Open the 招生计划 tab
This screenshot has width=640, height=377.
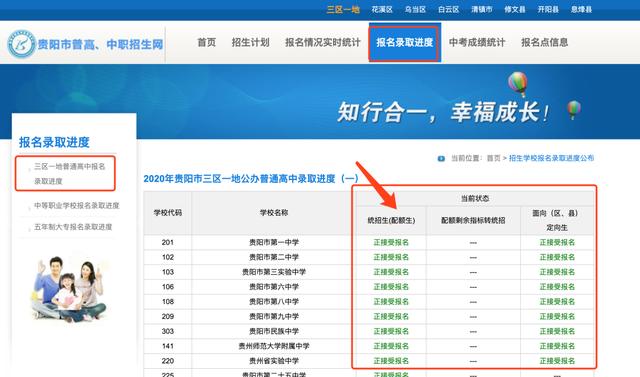click(x=250, y=42)
